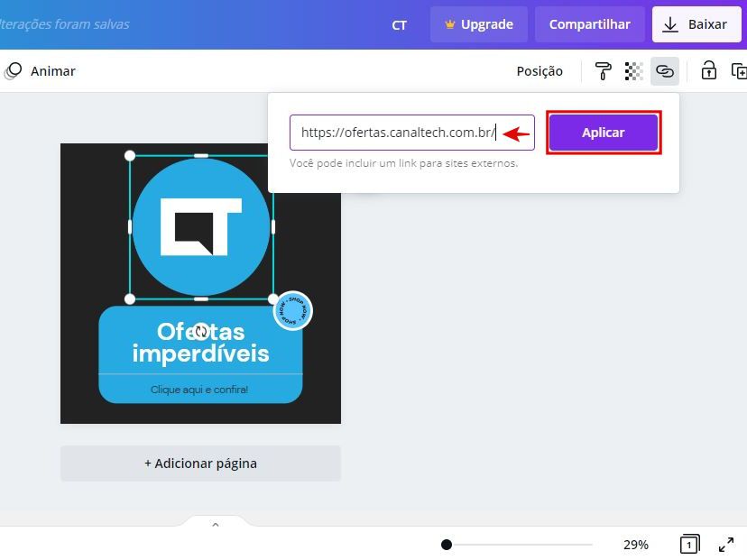Click the rotate handle on the design
This screenshot has height=560, width=747.
coord(201,331)
